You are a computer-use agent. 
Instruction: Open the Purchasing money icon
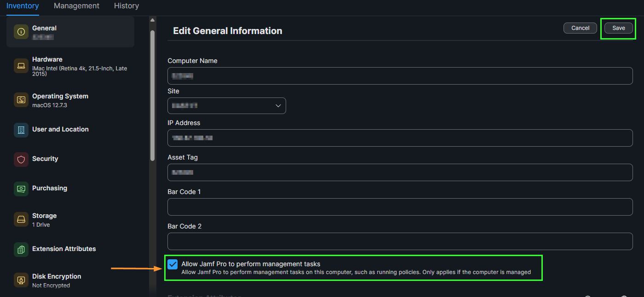(x=21, y=189)
